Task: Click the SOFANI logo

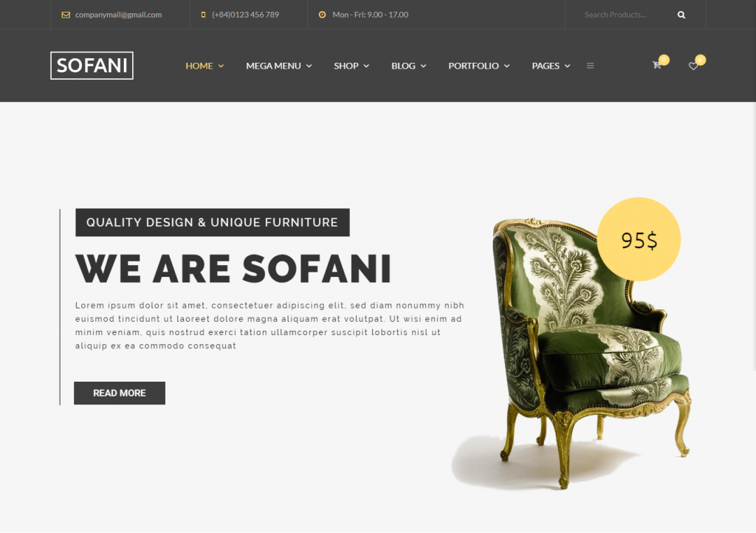Action: click(x=92, y=66)
